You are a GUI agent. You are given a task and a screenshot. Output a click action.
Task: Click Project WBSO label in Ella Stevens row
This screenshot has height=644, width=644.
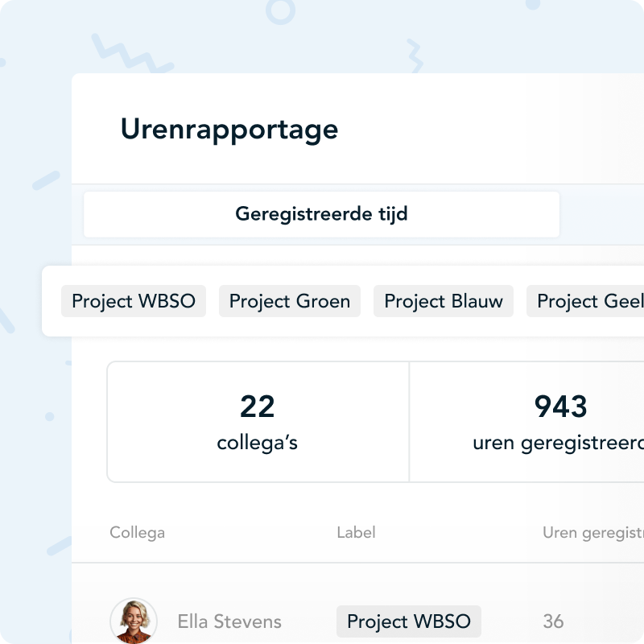409,621
